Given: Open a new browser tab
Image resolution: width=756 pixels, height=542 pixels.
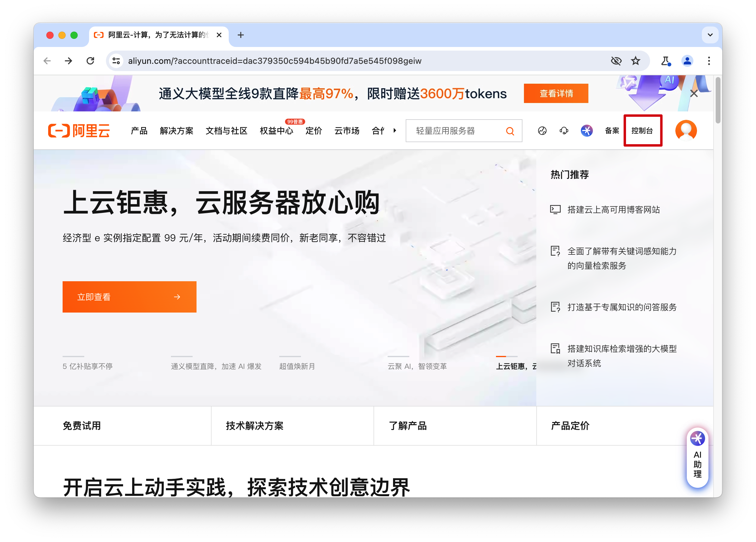Looking at the screenshot, I should click(241, 35).
